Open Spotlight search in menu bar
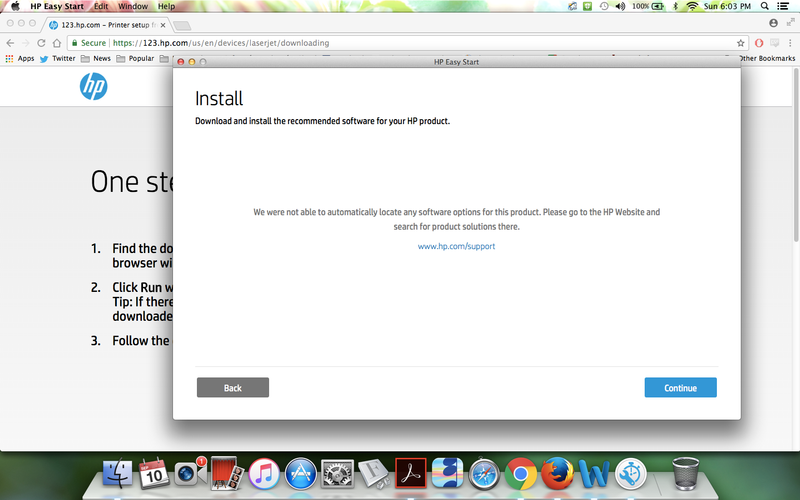The height and width of the screenshot is (500, 800). tap(764, 6)
